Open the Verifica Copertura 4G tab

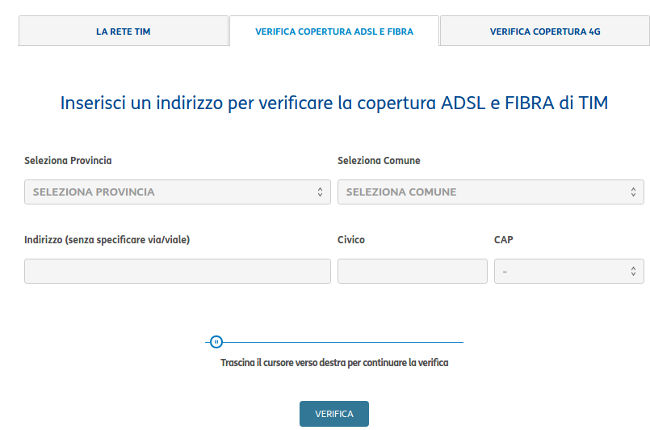(x=545, y=31)
